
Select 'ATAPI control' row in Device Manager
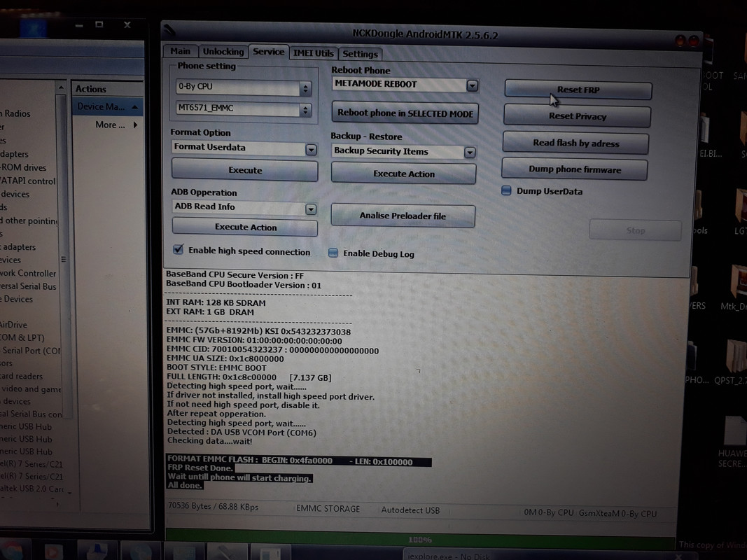28,181
